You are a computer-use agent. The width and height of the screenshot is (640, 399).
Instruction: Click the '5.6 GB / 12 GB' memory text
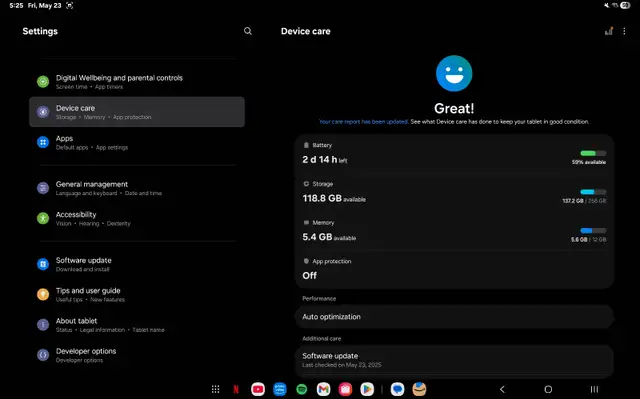(x=589, y=239)
